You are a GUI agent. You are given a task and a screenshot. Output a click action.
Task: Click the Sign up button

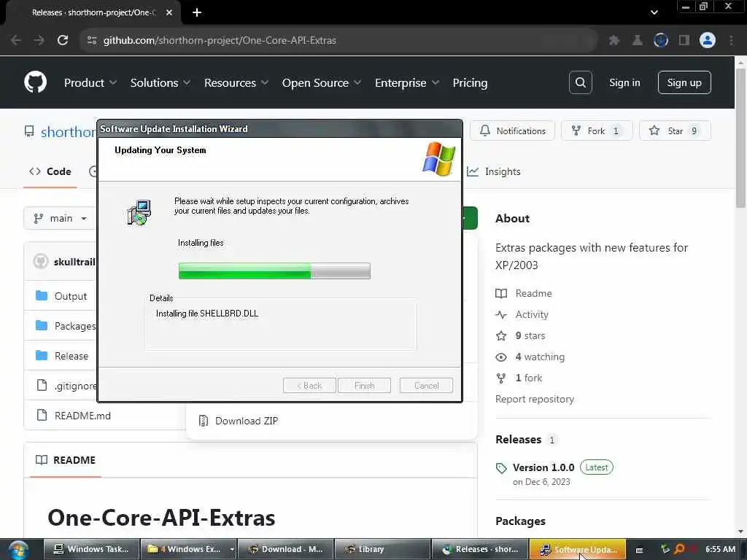[x=684, y=82]
